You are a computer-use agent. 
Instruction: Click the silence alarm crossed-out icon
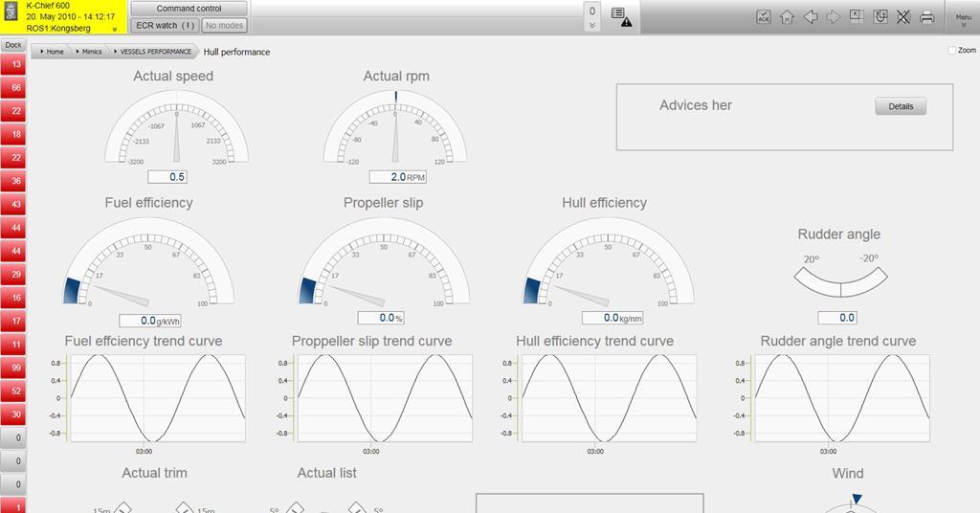[903, 17]
